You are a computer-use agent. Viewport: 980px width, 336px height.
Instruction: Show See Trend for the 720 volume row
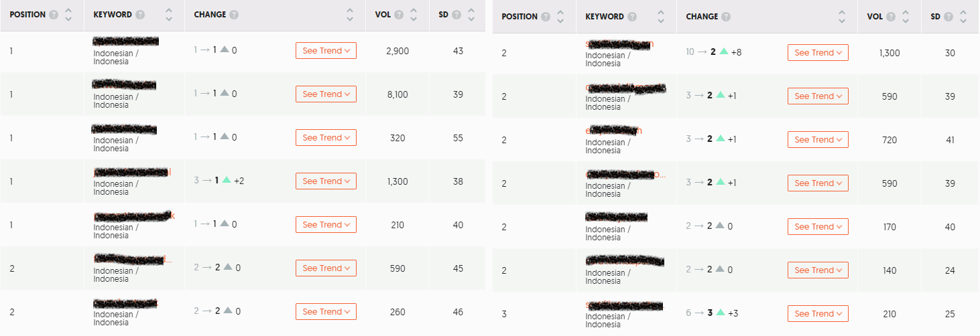click(x=818, y=140)
